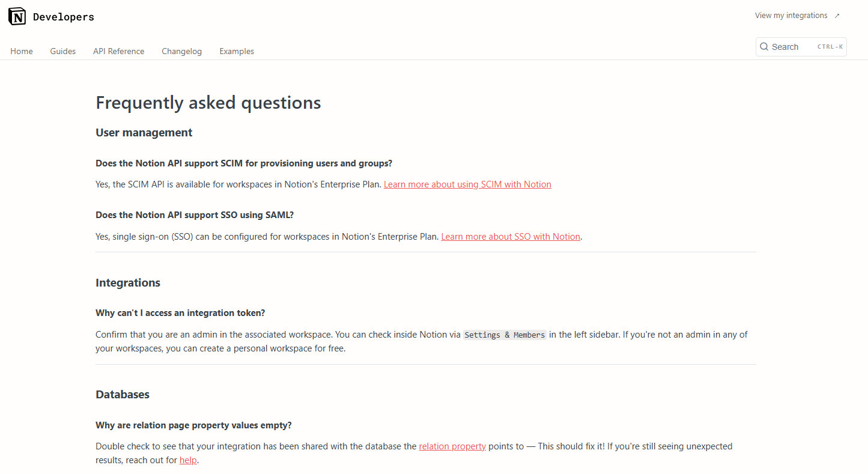Click the User management heading
868x474 pixels.
(144, 133)
